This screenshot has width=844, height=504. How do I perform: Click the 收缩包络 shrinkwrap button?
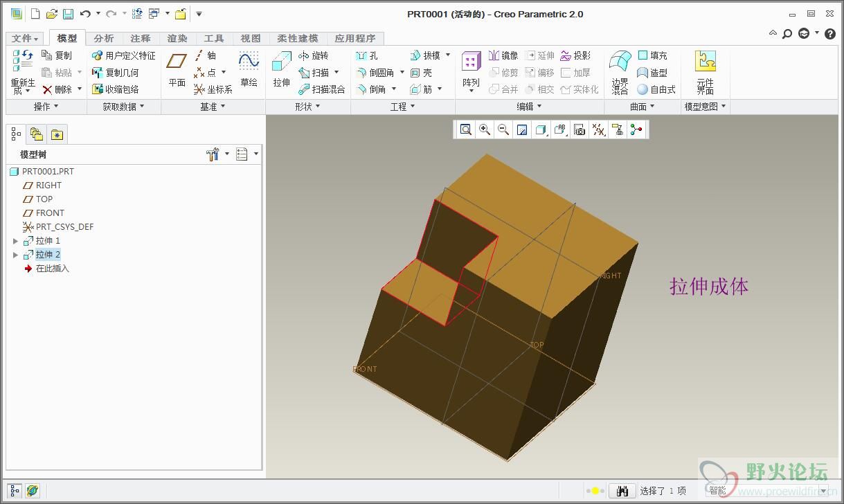(116, 89)
